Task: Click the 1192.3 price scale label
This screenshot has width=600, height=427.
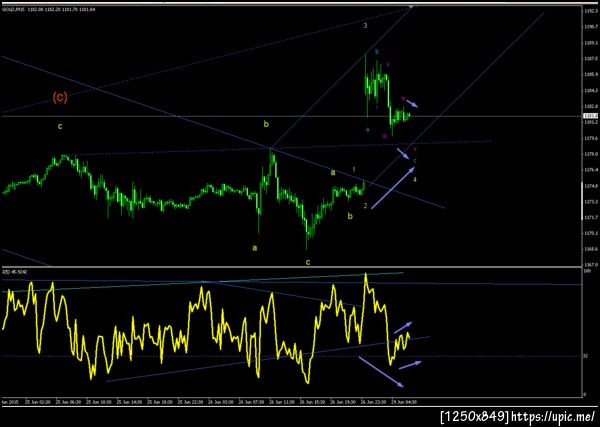Action: point(589,11)
